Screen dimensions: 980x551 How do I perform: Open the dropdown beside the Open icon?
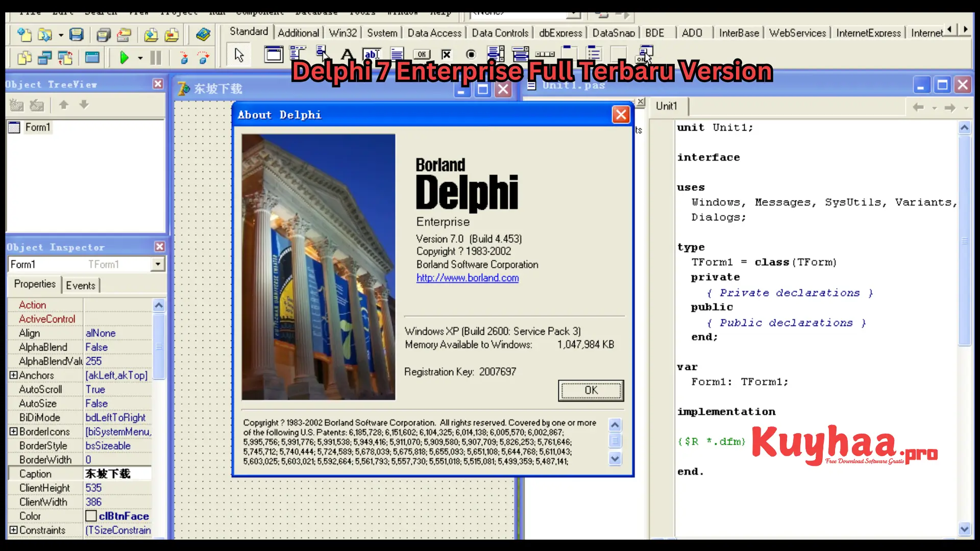click(x=61, y=35)
